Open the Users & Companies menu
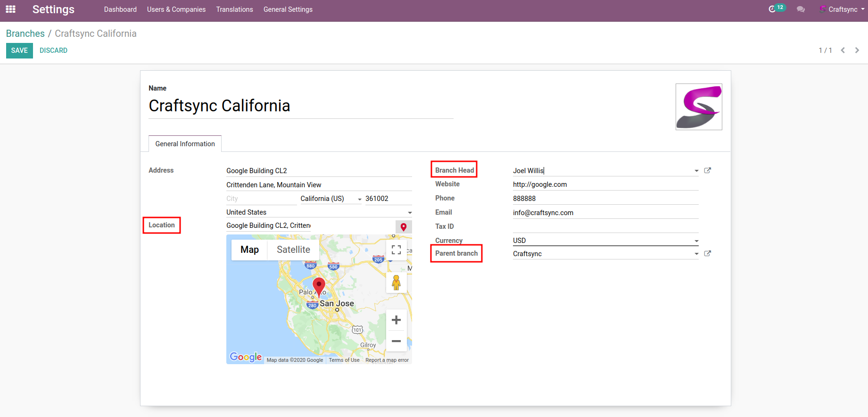Screen dimensions: 868x417 click(176, 9)
